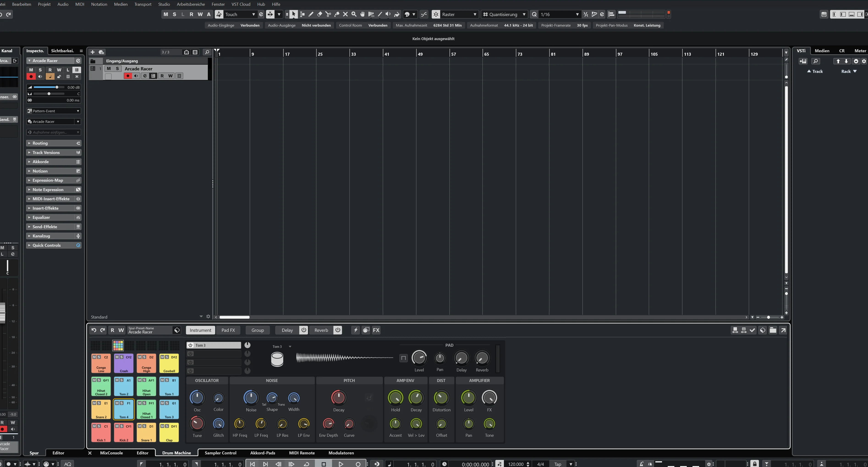Select the Draw pencil tool
868x467 pixels.
coord(311,14)
